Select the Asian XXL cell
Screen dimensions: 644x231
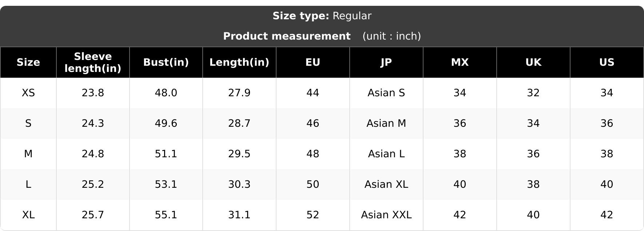(386, 215)
